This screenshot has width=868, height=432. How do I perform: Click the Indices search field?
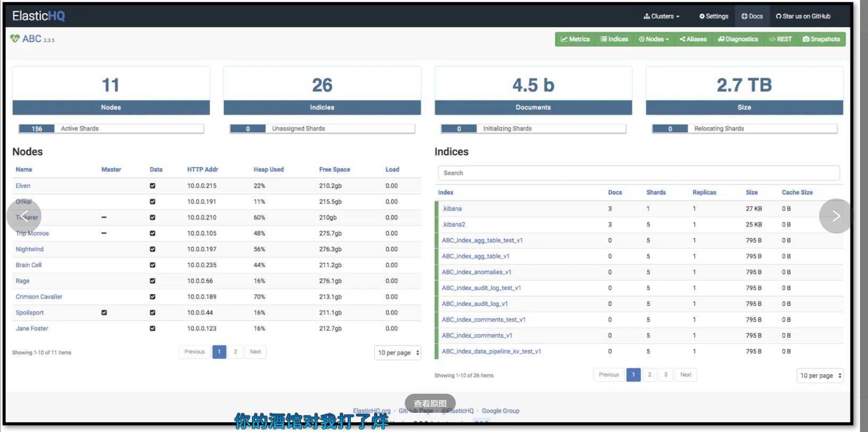[638, 173]
